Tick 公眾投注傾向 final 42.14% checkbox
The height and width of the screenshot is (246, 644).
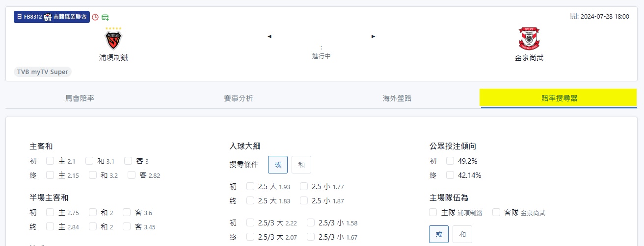pyautogui.click(x=450, y=175)
